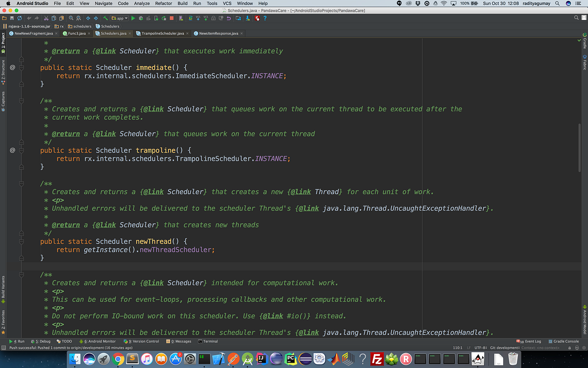This screenshot has width=588, height=368.
Task: Toggle the Captures tool window
Action: [3, 102]
